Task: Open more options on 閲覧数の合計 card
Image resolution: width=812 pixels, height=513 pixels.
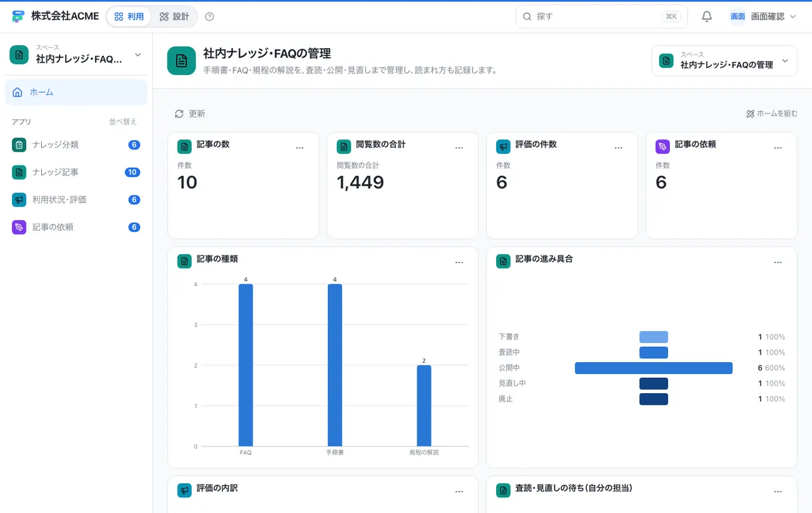Action: 459,148
